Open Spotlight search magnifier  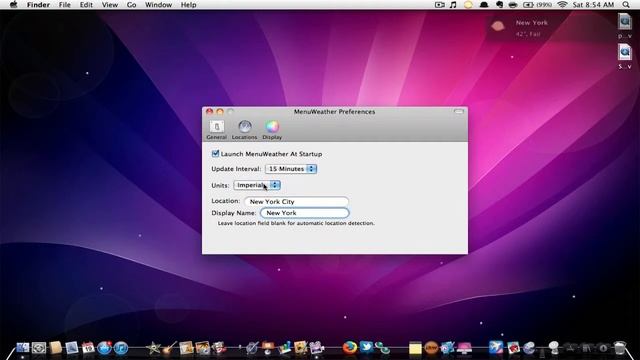(x=626, y=5)
